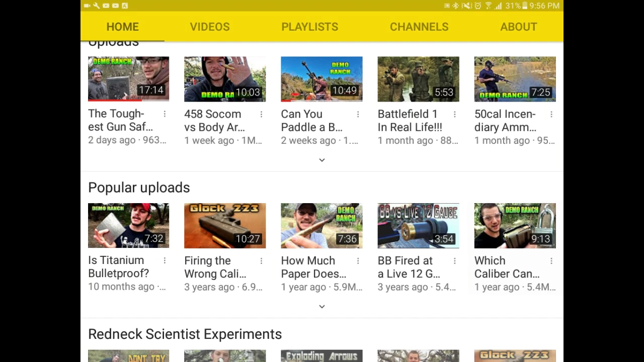Open the CHANNELS tab
This screenshot has width=644, height=362.
[419, 27]
